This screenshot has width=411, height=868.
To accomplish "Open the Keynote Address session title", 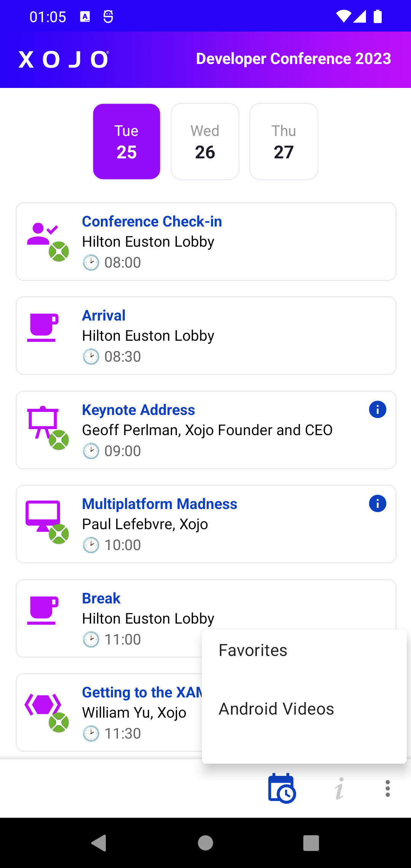I will click(139, 410).
